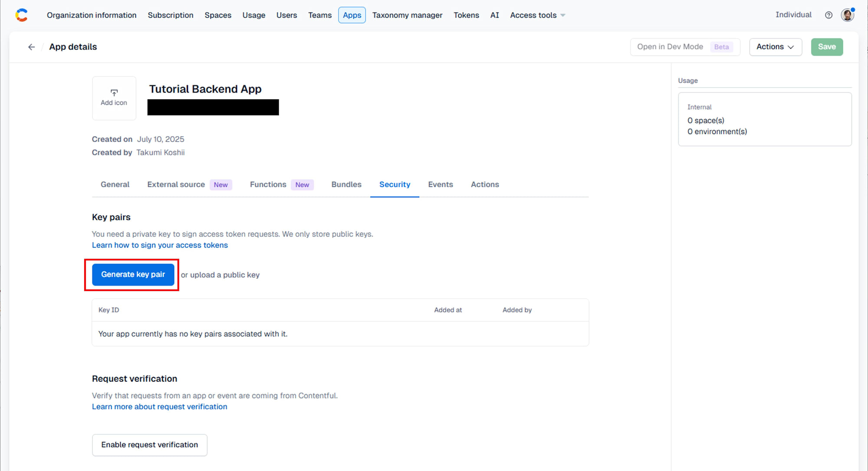Viewport: 868px width, 471px height.
Task: Switch to the Functions tab
Action: (282, 185)
